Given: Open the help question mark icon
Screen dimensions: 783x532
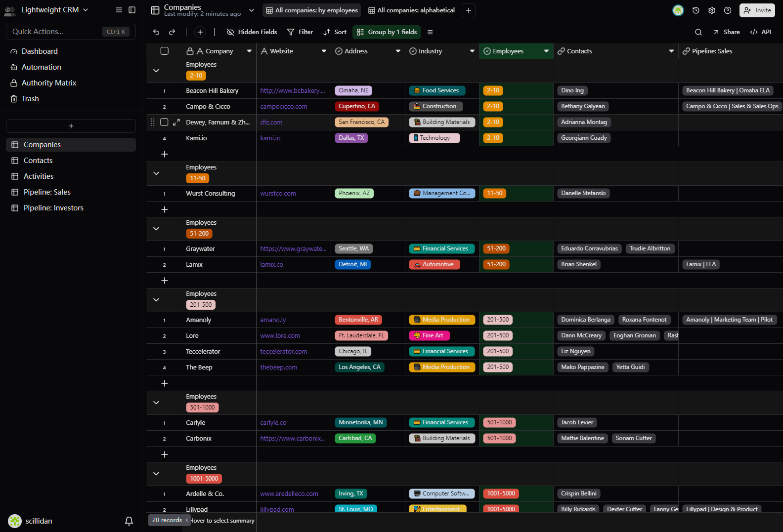Looking at the screenshot, I should point(728,10).
